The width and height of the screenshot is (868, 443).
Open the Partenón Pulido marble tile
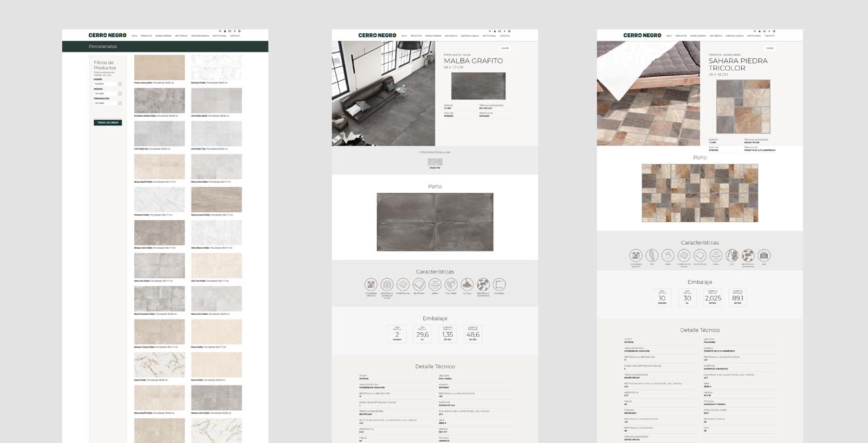point(160,199)
